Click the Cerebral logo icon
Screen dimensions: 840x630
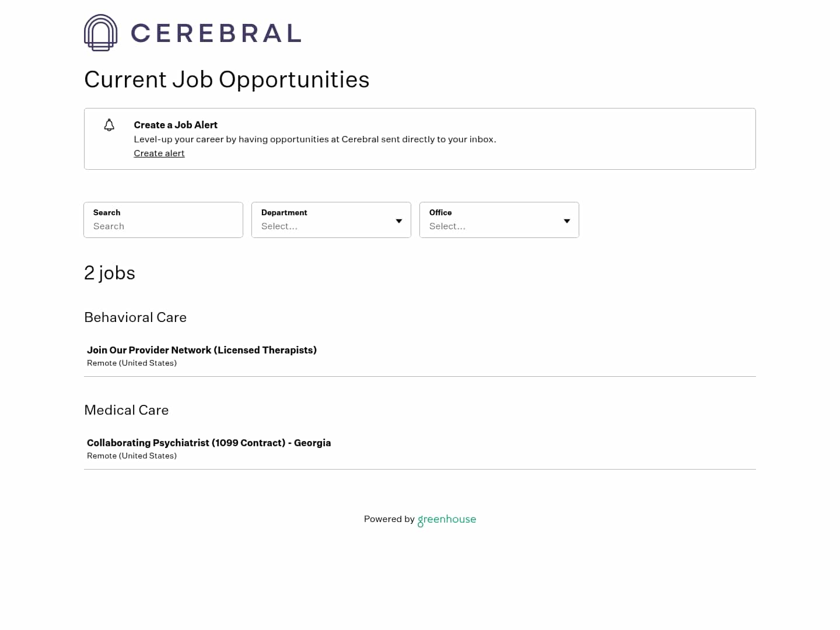pyautogui.click(x=100, y=33)
